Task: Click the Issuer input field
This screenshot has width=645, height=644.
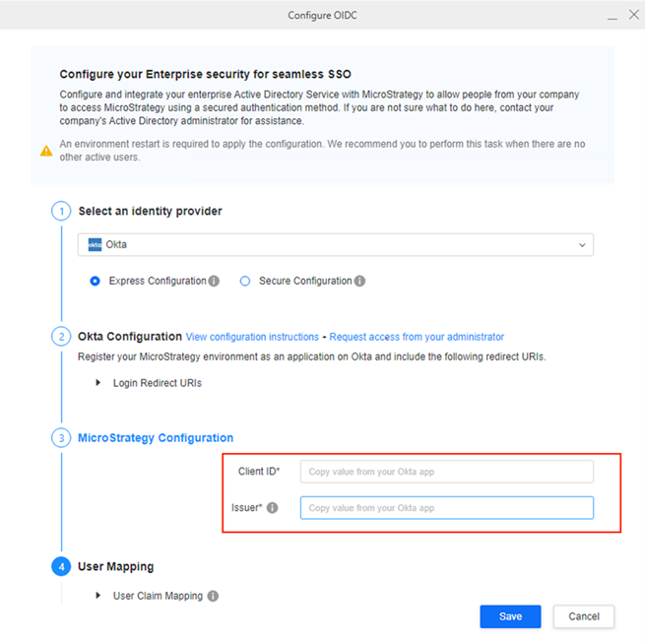Action: (x=446, y=508)
